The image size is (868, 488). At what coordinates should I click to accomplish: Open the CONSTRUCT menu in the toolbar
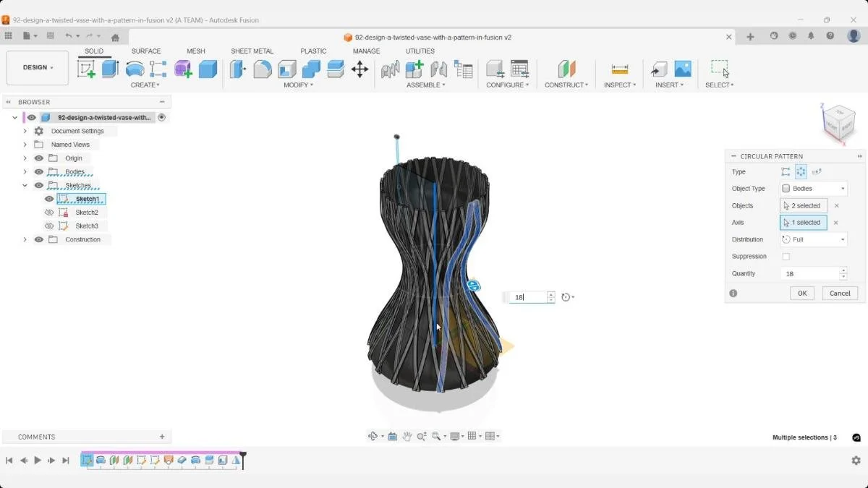tap(566, 85)
